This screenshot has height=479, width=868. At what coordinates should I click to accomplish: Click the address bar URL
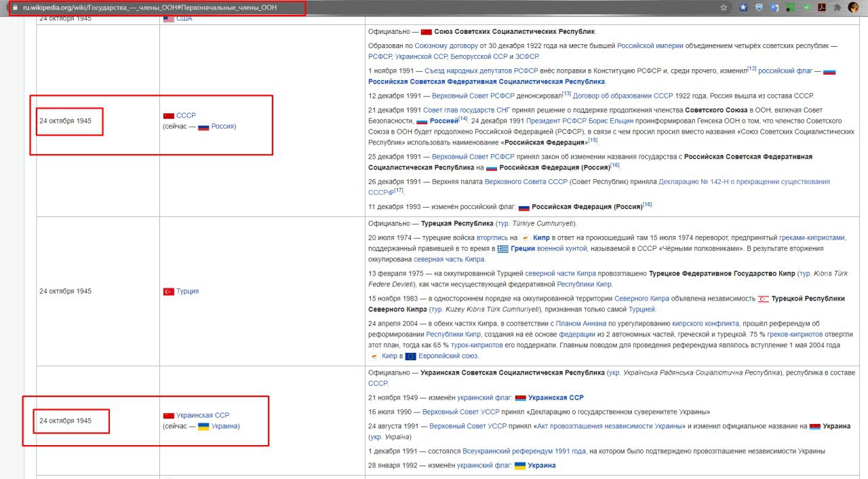[149, 8]
